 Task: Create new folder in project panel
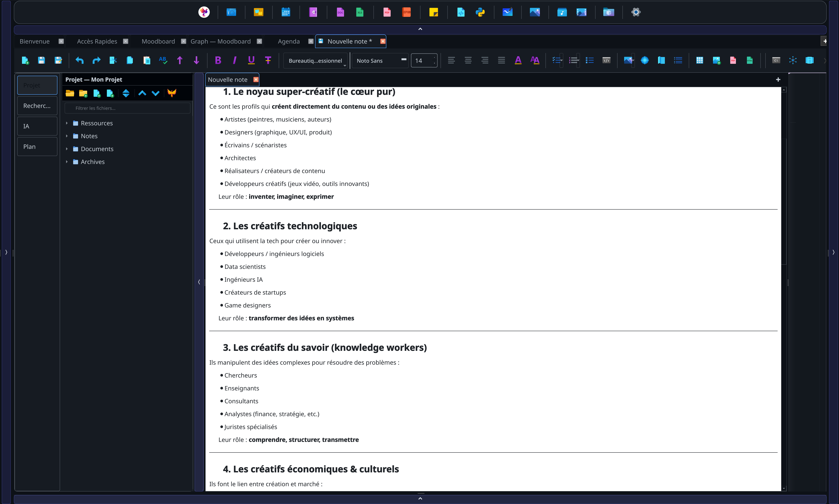pos(83,93)
